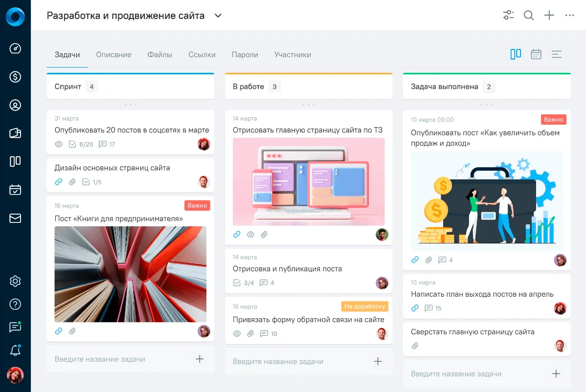
Task: Open the finance dollar icon in sidebar
Action: click(x=15, y=77)
